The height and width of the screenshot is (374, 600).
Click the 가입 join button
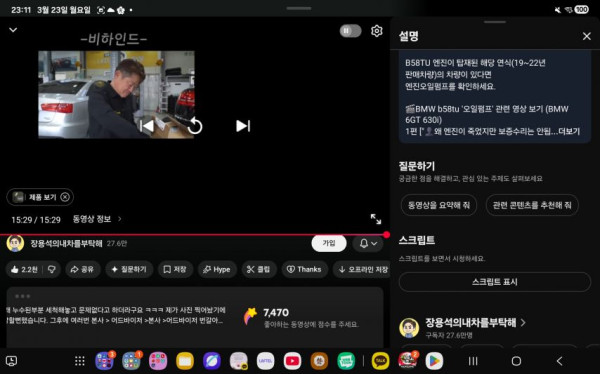tap(329, 243)
